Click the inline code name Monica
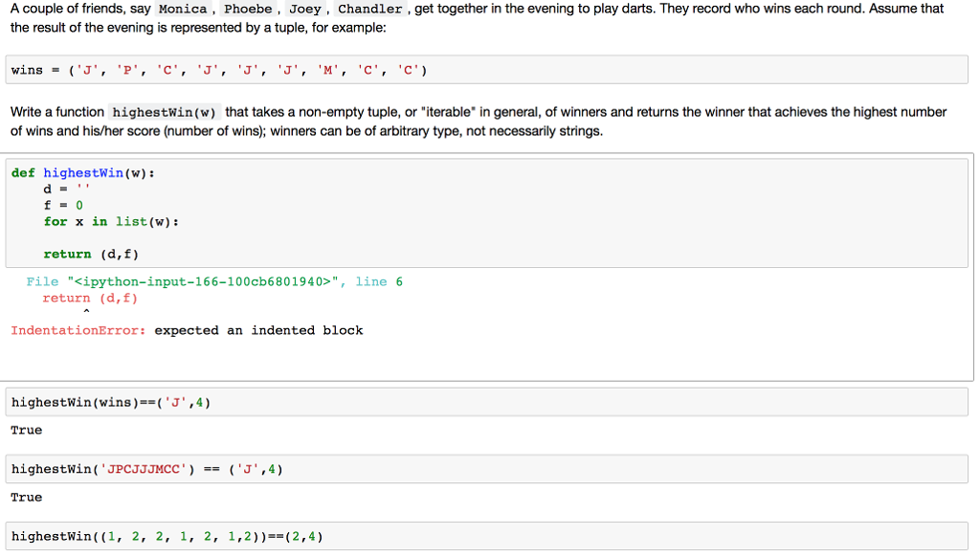 (x=183, y=9)
